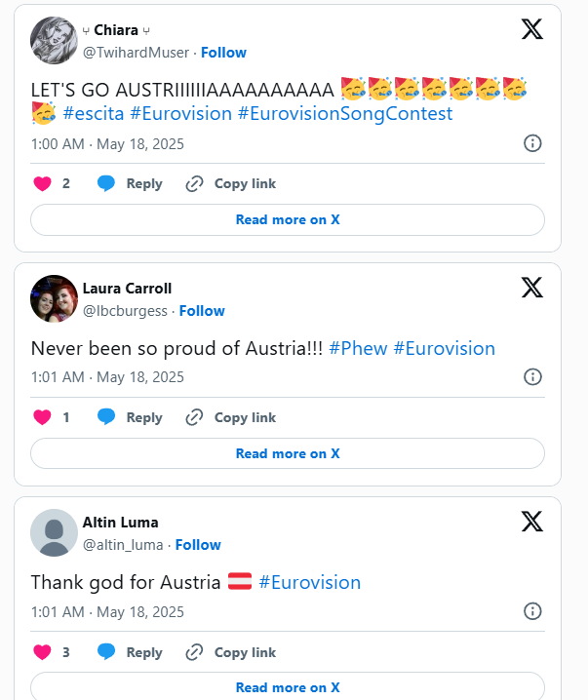Follow @altin_luma

point(198,545)
